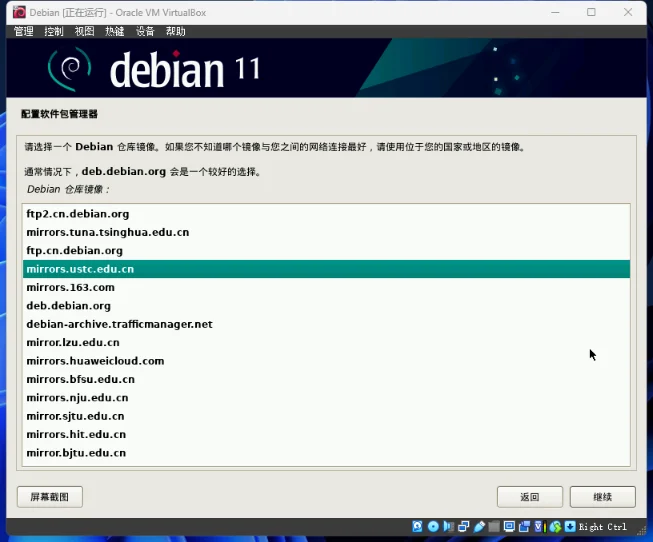Close the VirtualBox window
The width and height of the screenshot is (653, 542).
628,12
